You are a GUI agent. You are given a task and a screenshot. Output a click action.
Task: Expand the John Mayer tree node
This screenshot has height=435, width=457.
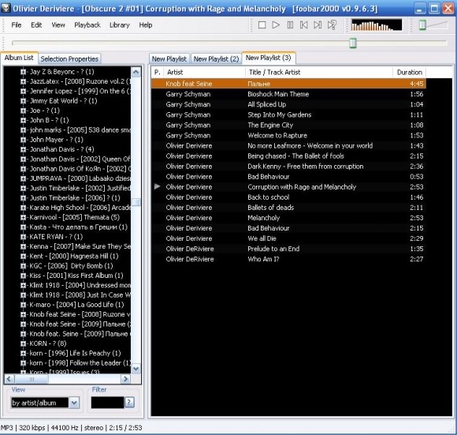click(23, 140)
